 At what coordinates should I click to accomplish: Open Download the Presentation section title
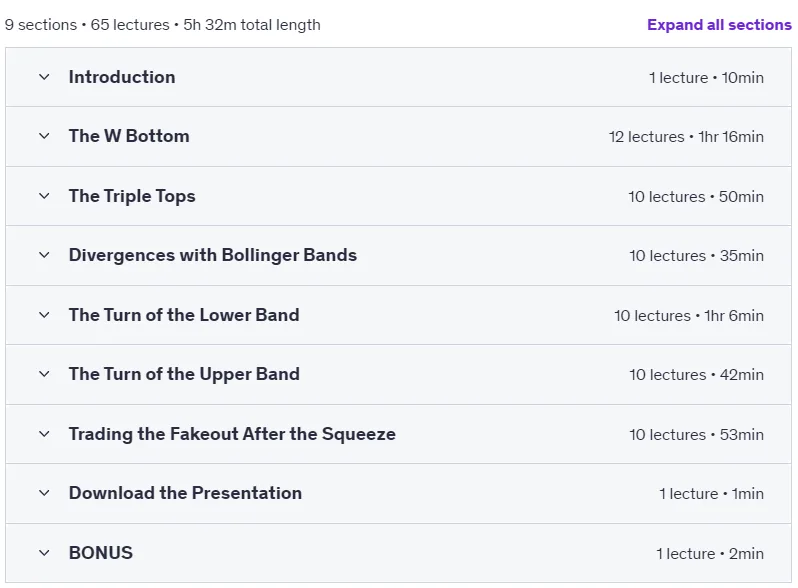pyautogui.click(x=185, y=493)
